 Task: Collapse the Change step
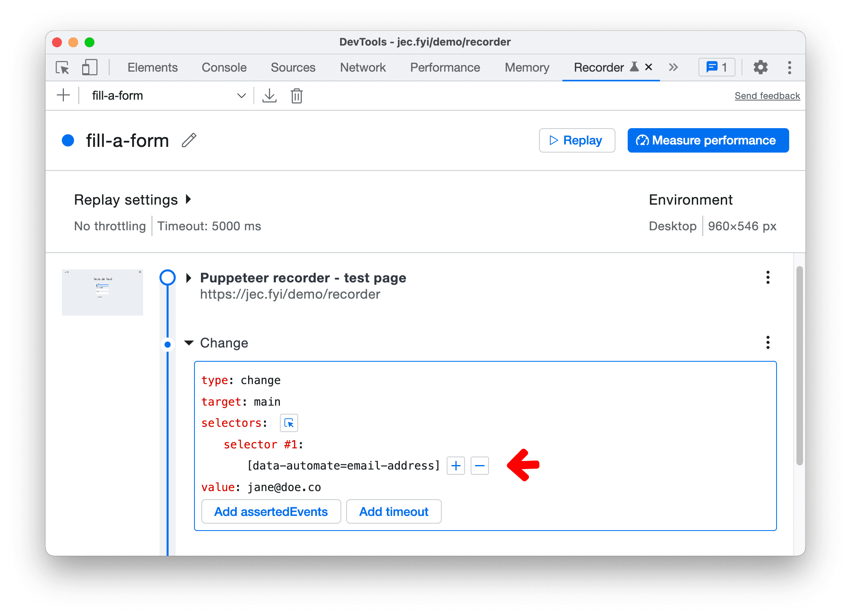point(188,342)
